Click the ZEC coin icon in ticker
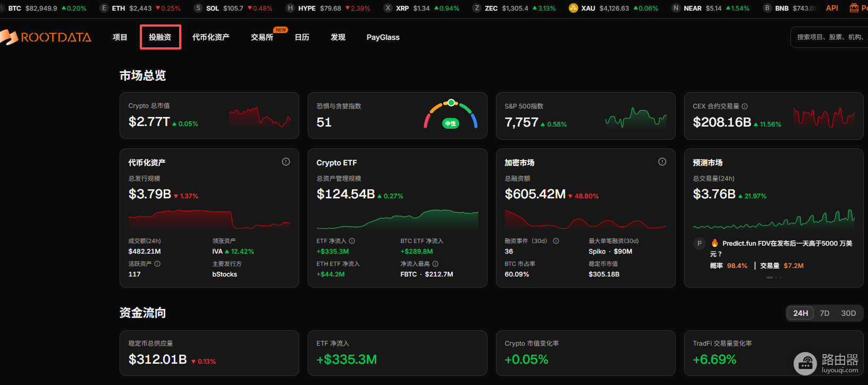Screen dimensions: 868x385 click(477, 8)
